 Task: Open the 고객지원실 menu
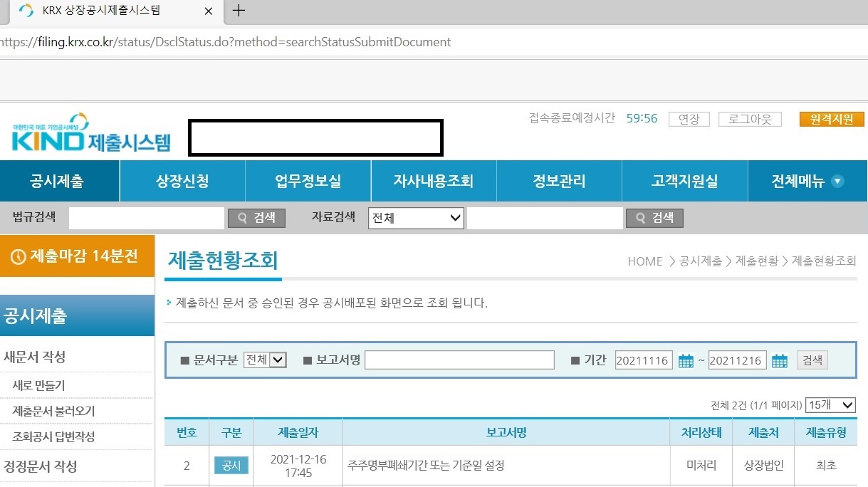click(684, 181)
